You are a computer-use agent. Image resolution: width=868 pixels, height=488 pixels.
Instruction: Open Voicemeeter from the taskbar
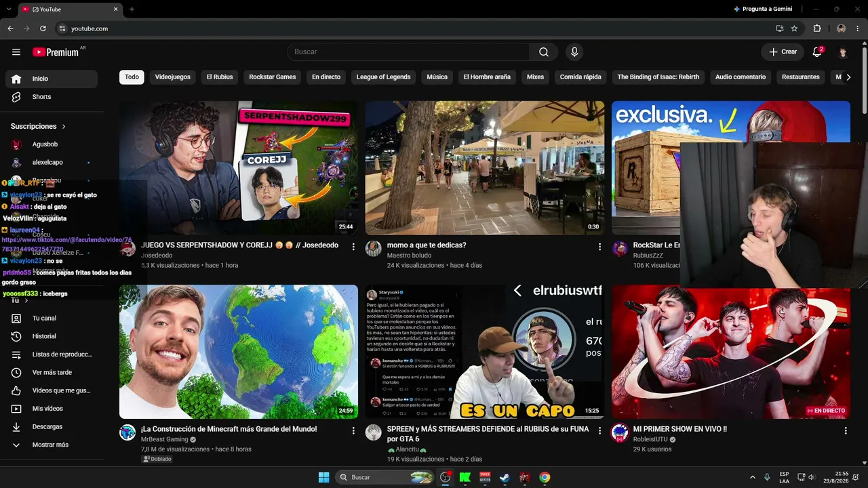[x=485, y=477]
